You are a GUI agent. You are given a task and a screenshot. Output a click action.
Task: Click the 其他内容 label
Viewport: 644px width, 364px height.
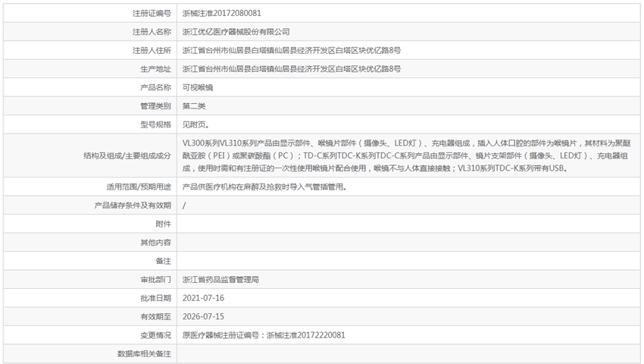point(155,242)
